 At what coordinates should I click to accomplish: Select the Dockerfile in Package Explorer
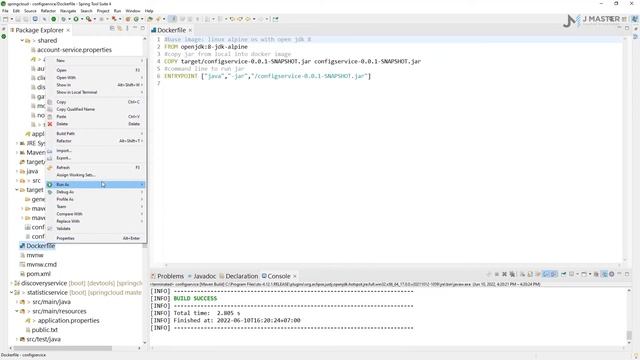coord(37,246)
